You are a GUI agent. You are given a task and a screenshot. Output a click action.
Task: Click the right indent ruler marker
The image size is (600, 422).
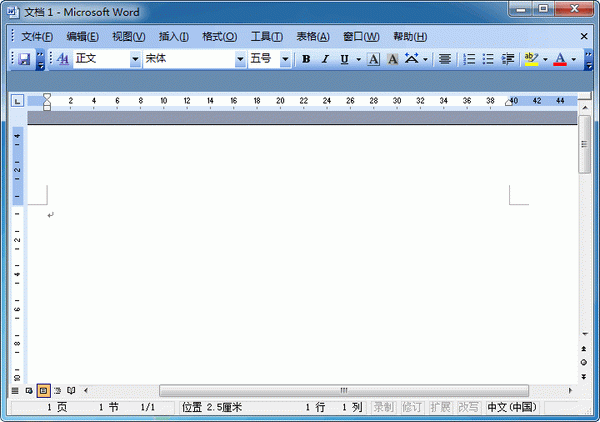(x=509, y=102)
